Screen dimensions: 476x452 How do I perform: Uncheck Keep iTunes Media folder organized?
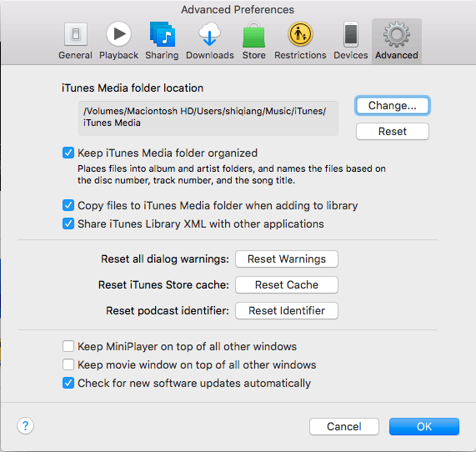coord(68,153)
